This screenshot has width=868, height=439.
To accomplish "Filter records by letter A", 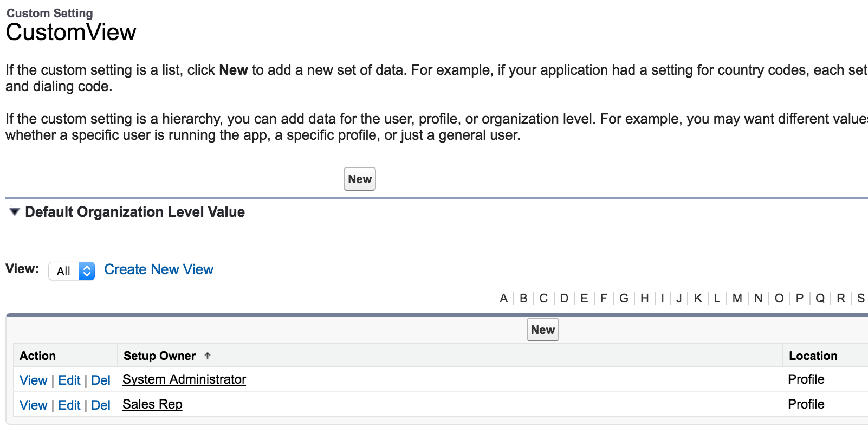I will pos(504,299).
